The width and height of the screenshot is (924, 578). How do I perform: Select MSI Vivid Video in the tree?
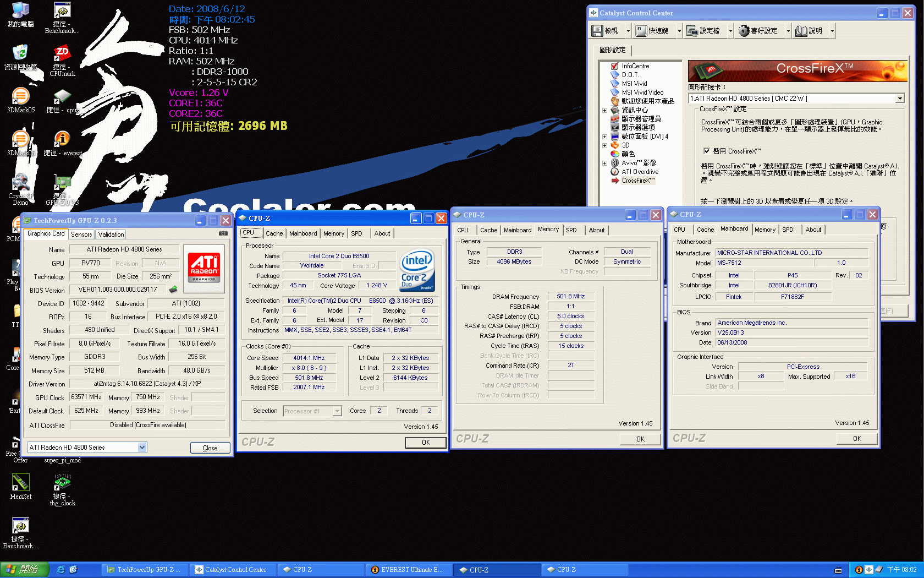[642, 92]
